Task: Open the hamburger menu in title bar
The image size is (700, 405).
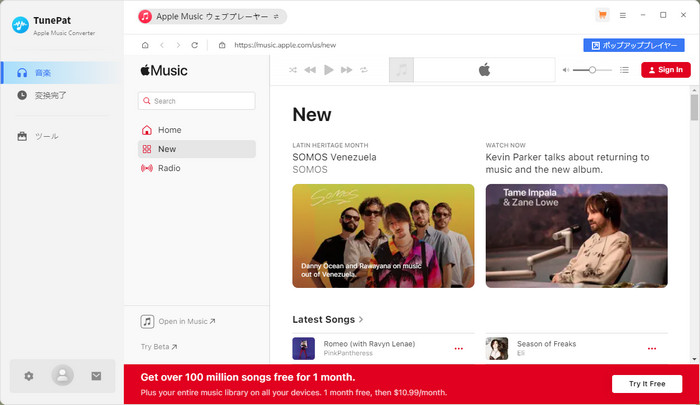Action: point(623,16)
